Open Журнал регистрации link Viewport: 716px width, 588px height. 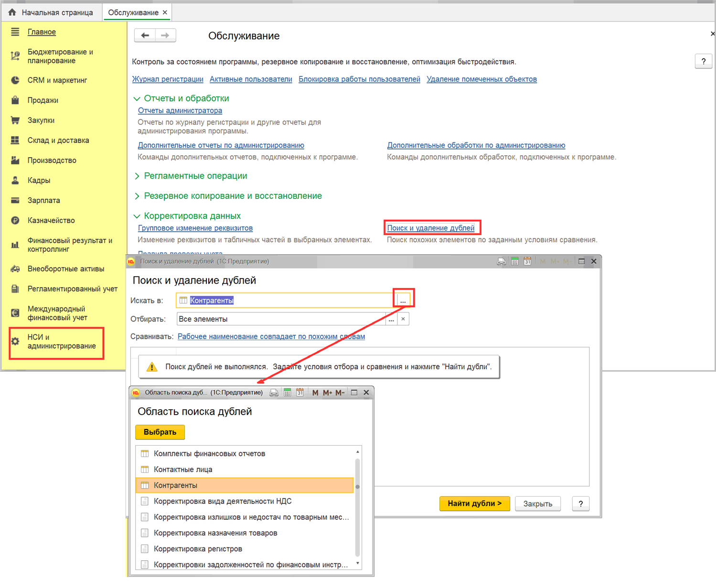168,79
